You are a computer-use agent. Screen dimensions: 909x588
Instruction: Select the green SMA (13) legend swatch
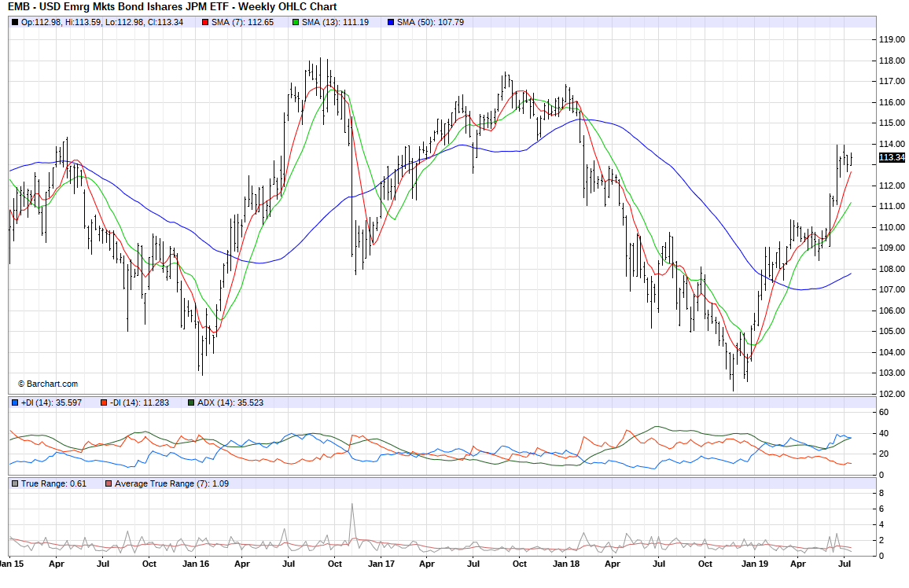(296, 23)
